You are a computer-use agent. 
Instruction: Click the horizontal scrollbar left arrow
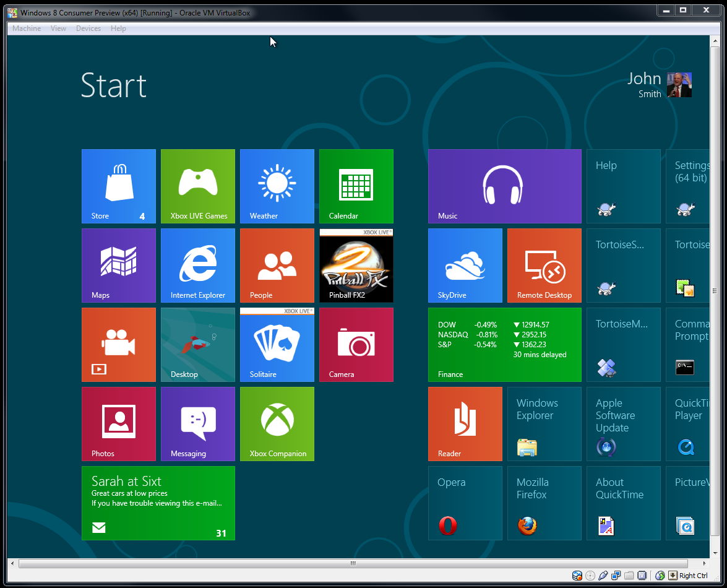[x=12, y=563]
